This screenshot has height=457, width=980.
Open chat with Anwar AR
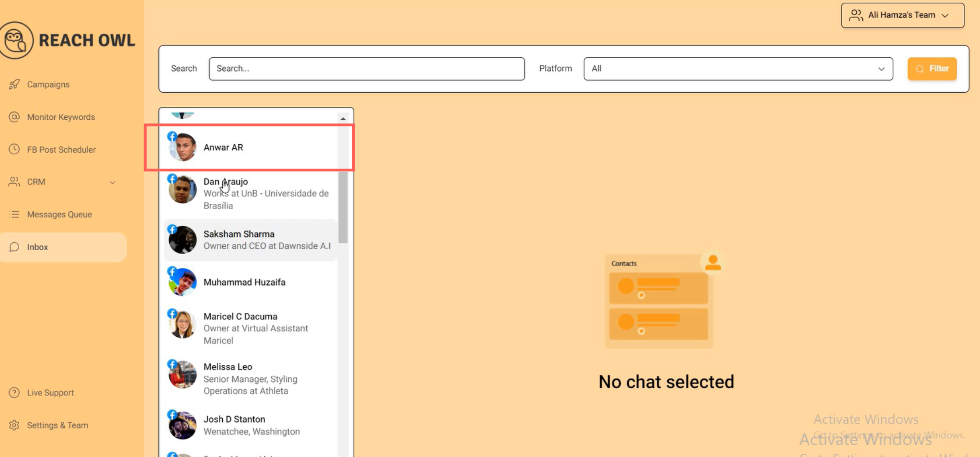tap(250, 147)
